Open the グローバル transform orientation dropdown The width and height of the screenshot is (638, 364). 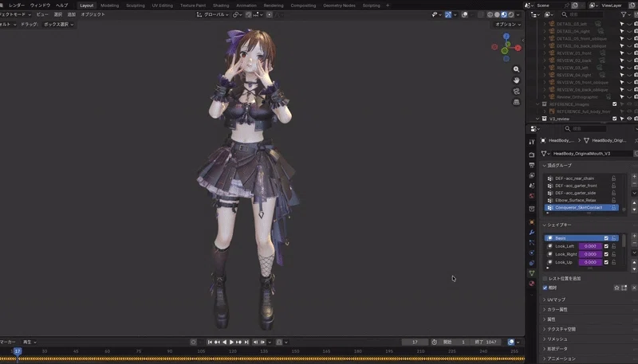(x=212, y=14)
